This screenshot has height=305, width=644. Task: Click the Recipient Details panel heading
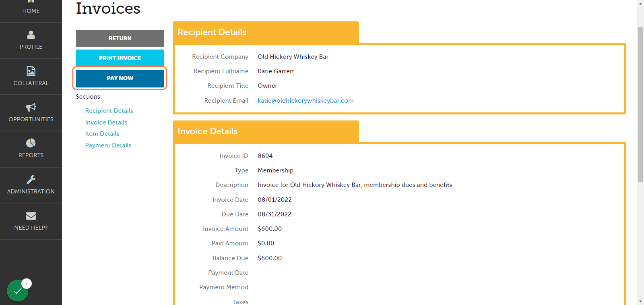[x=212, y=32]
